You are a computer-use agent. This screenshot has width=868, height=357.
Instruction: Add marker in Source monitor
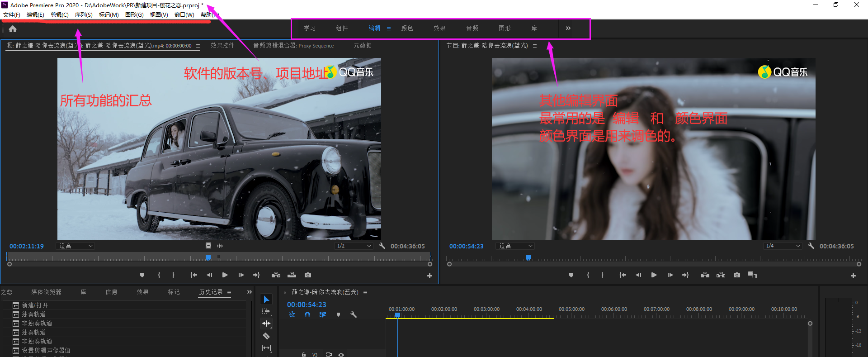point(142,275)
